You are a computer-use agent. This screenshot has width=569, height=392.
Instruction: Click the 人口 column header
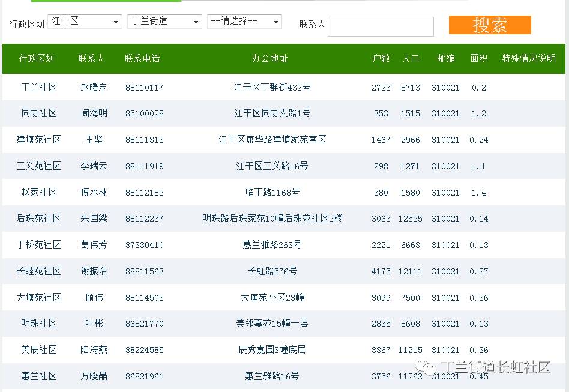pyautogui.click(x=411, y=58)
